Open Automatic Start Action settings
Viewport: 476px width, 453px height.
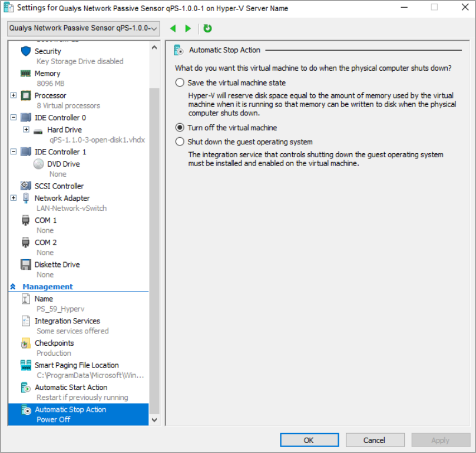71,388
